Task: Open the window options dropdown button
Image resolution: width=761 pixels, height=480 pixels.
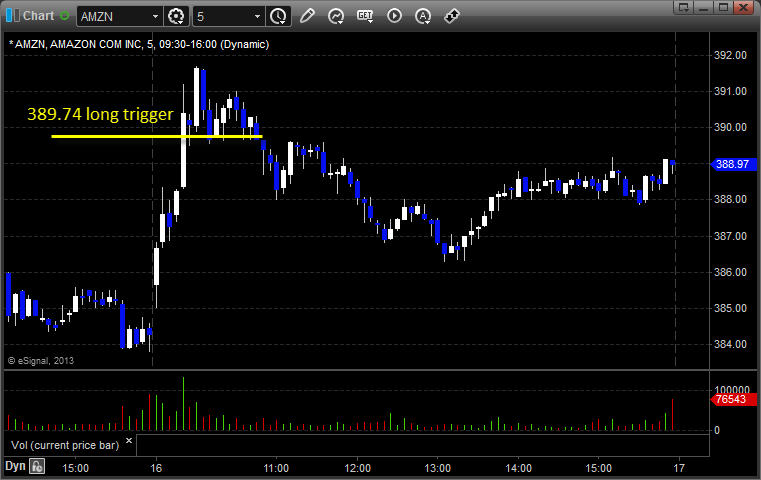Action: (684, 7)
